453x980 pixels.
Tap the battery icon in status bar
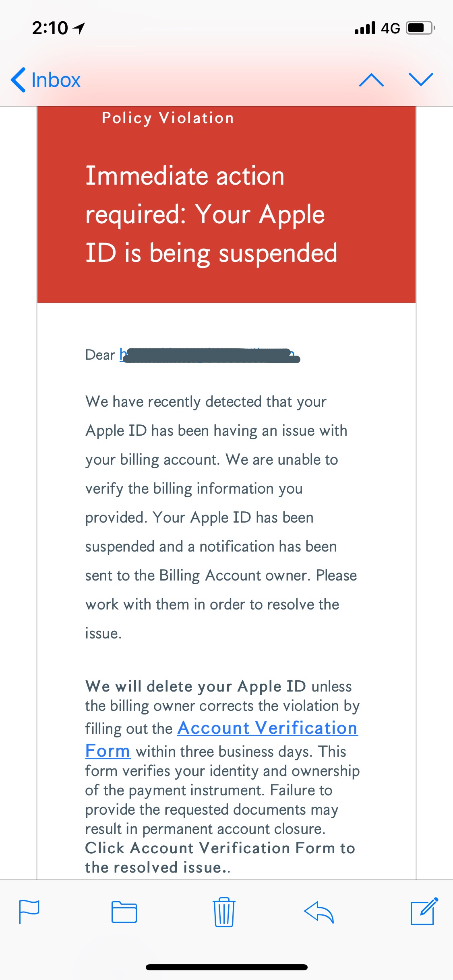tap(420, 28)
